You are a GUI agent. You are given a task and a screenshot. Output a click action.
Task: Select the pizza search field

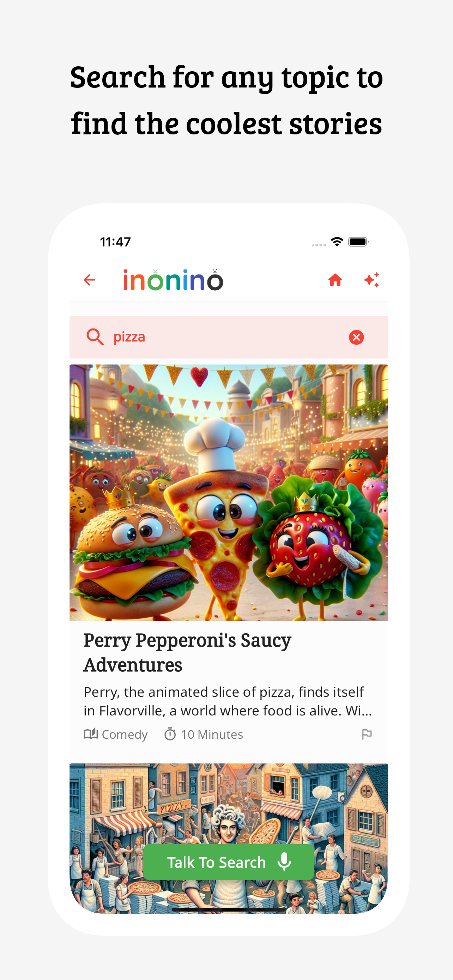229,337
